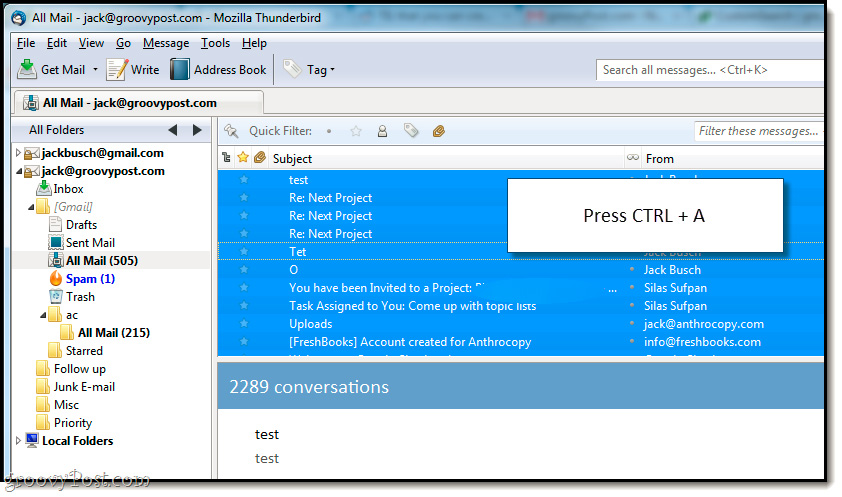Open the Misc folder
This screenshot has height=497, width=842.
66,405
